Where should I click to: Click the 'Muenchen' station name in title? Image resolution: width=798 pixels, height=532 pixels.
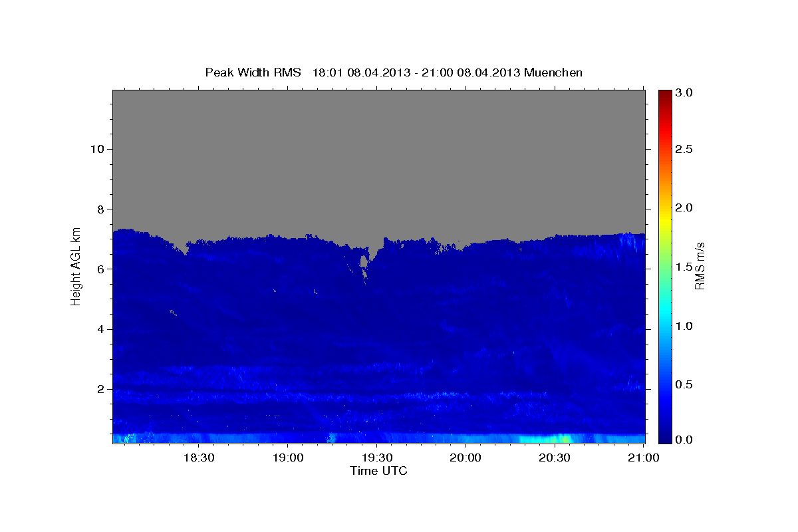(553, 72)
